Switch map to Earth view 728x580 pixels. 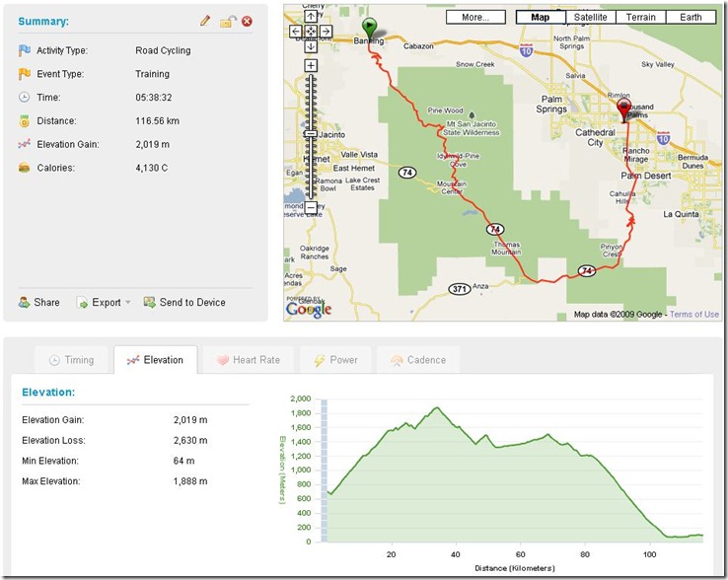691,17
